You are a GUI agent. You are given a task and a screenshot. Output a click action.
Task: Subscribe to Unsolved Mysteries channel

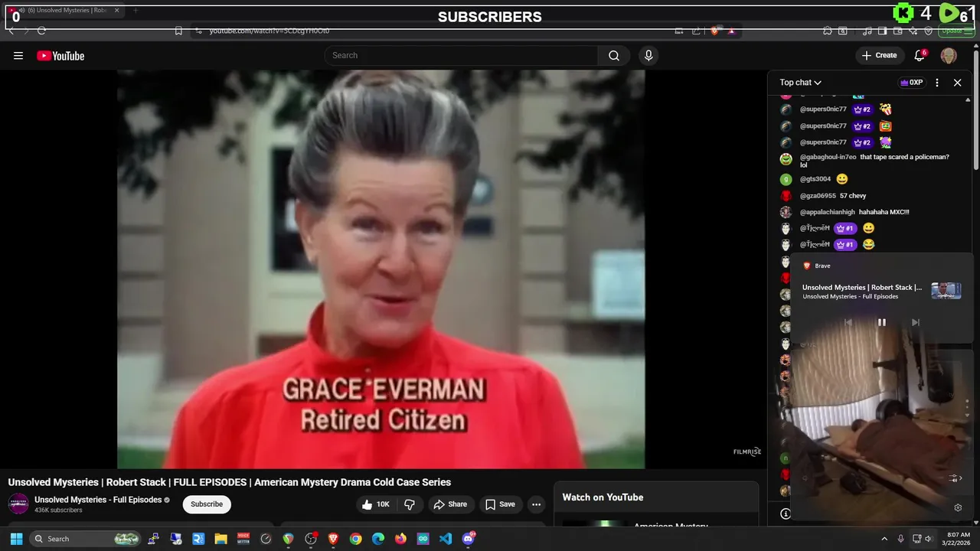[207, 504]
